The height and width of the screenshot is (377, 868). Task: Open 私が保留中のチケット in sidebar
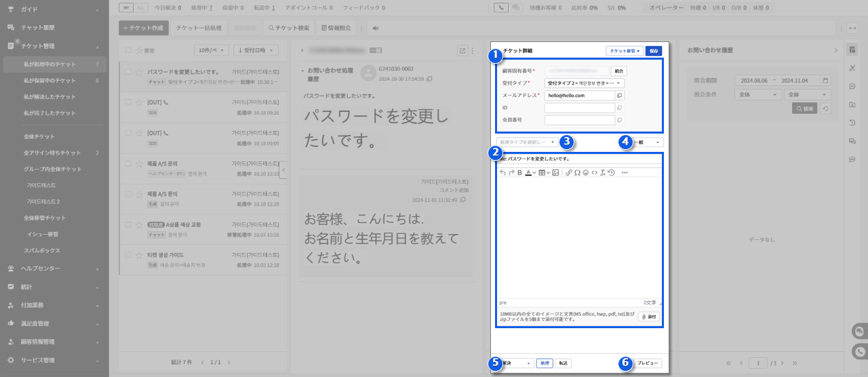point(50,81)
